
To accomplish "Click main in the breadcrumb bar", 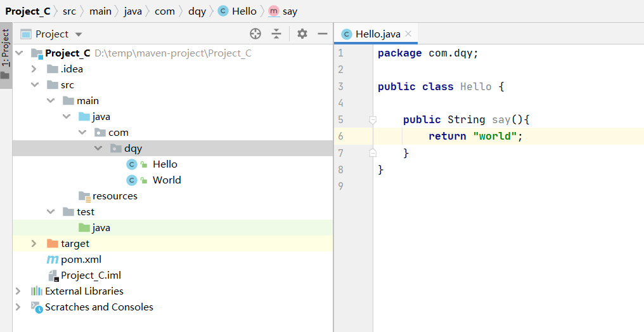I will pos(101,11).
